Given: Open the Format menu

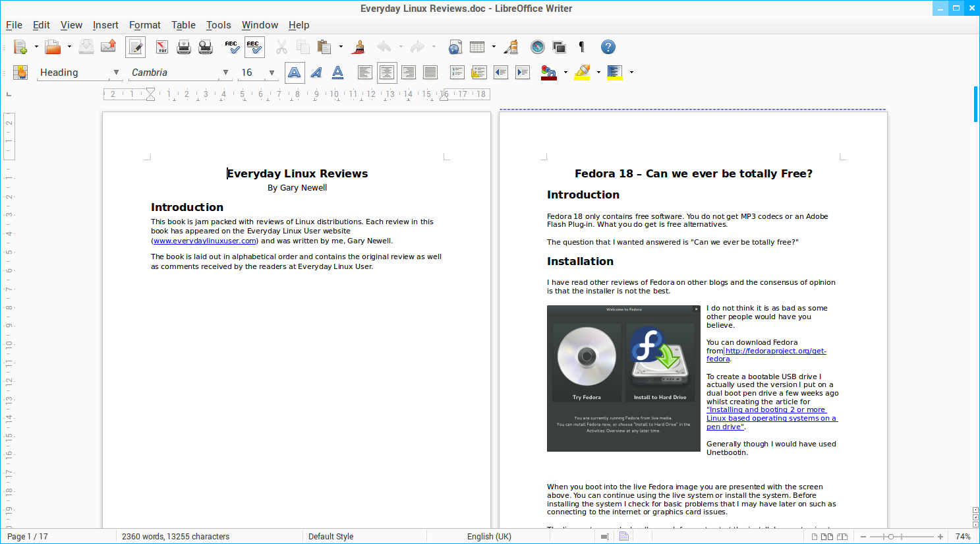Looking at the screenshot, I should click(x=145, y=25).
